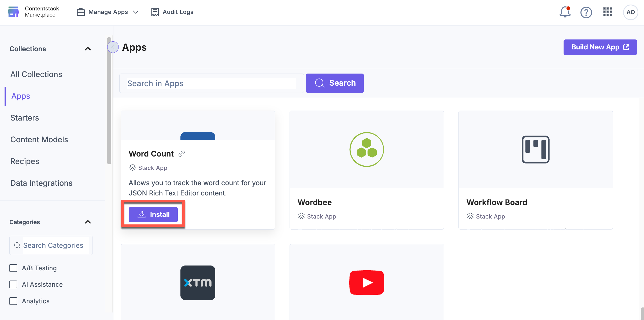Image resolution: width=644 pixels, height=320 pixels.
Task: Tick the Analytics category checkbox
Action: (x=13, y=301)
